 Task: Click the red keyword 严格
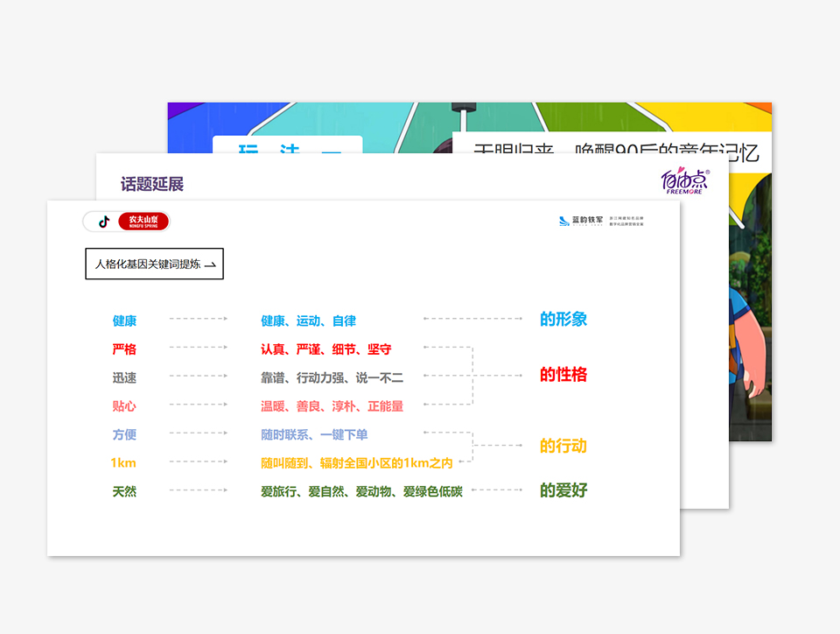[124, 349]
